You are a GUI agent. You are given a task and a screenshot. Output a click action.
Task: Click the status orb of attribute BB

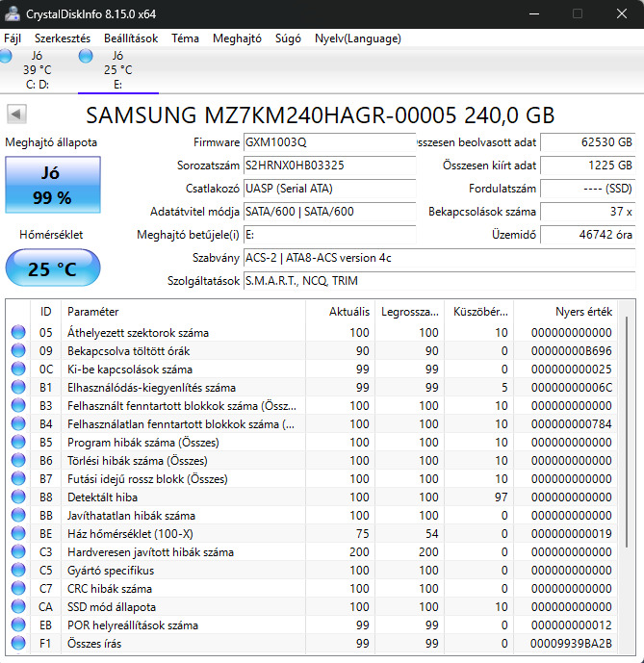point(18,515)
